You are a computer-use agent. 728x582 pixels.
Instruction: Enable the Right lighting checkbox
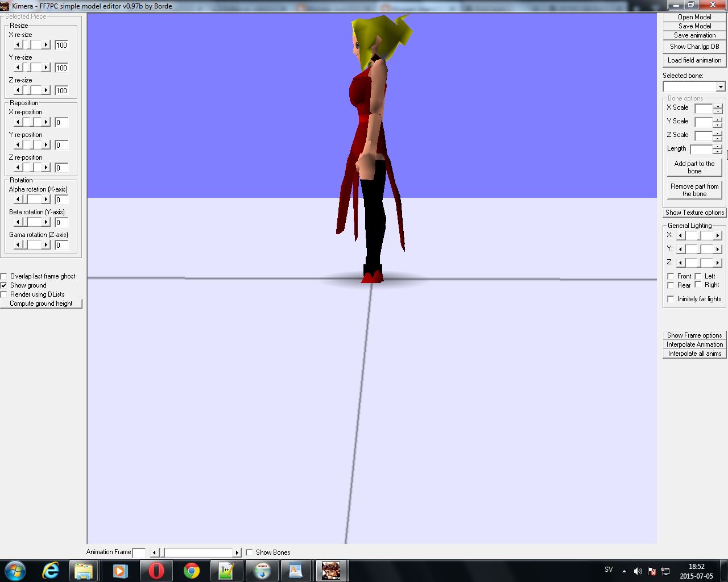[698, 285]
